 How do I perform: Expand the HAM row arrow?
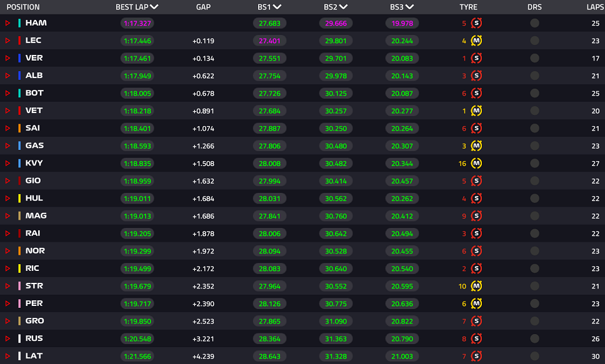tap(7, 23)
